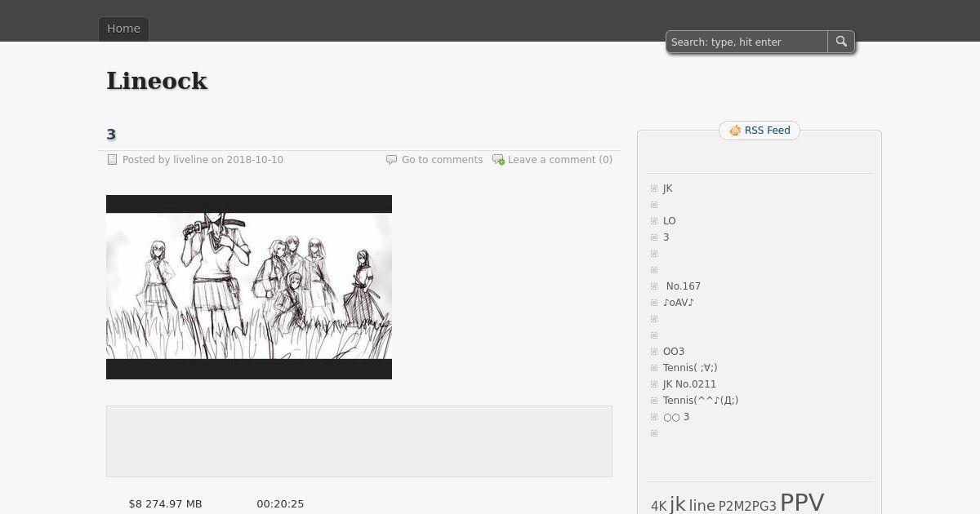980x514 pixels.
Task: Click the speech bubble comments icon
Action: tap(391, 160)
